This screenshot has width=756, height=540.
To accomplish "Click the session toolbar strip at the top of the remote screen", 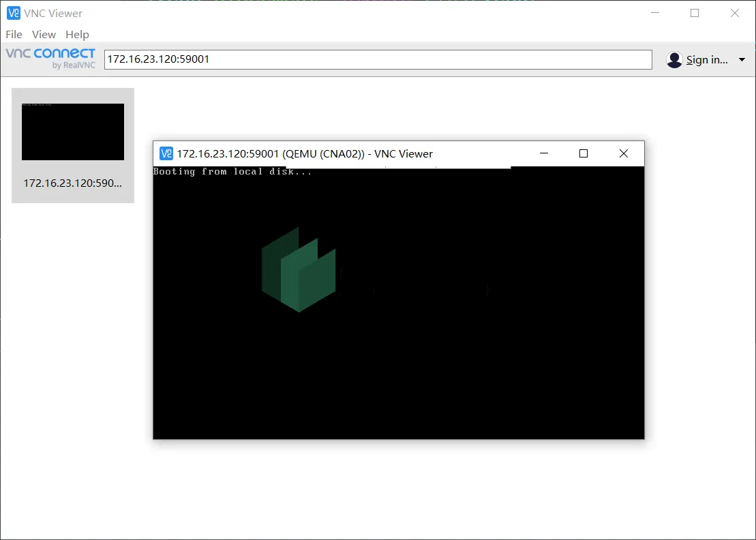I will pos(398,167).
